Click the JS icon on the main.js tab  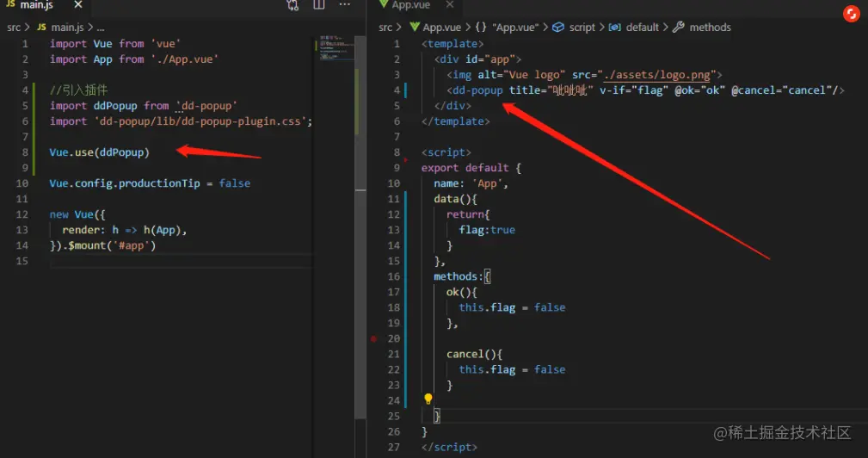click(x=10, y=4)
